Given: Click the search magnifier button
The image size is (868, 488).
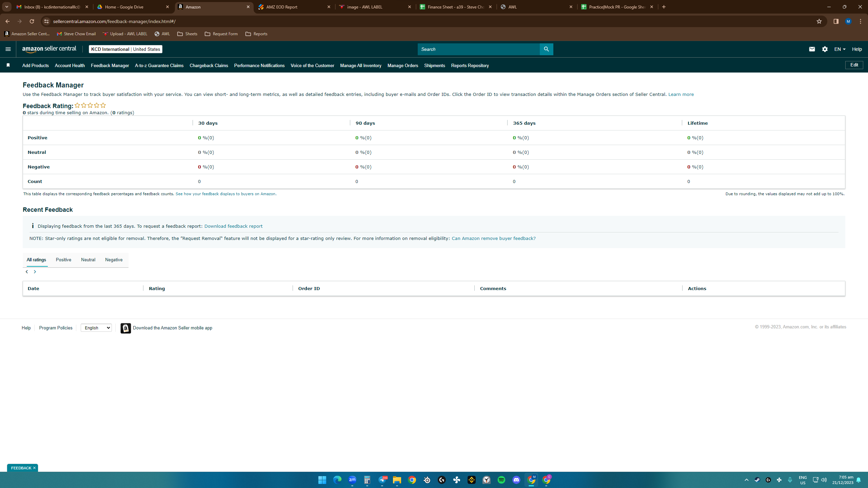Looking at the screenshot, I should pos(546,49).
